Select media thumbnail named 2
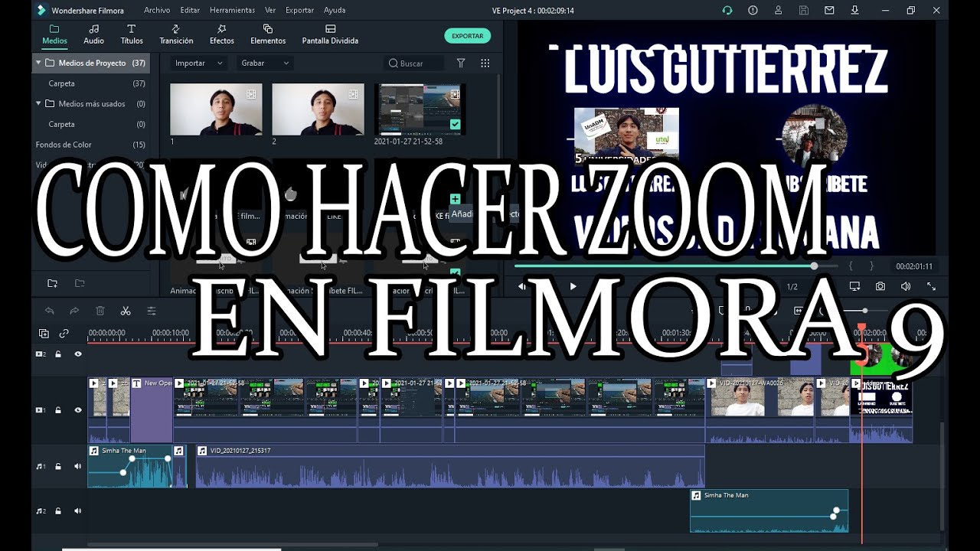The width and height of the screenshot is (980, 551). tap(318, 109)
